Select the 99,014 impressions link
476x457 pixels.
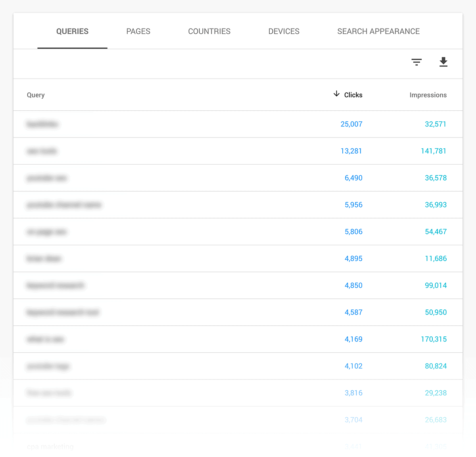tap(436, 285)
